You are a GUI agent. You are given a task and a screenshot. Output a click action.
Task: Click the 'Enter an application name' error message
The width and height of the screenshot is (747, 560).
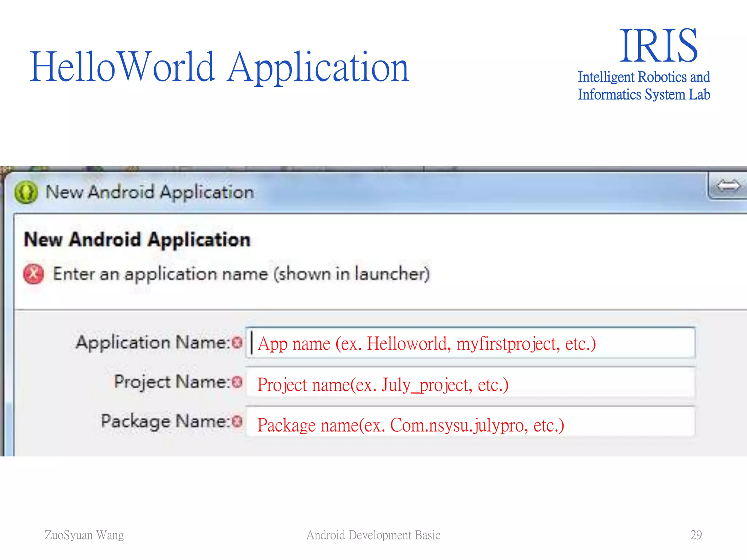pyautogui.click(x=241, y=274)
